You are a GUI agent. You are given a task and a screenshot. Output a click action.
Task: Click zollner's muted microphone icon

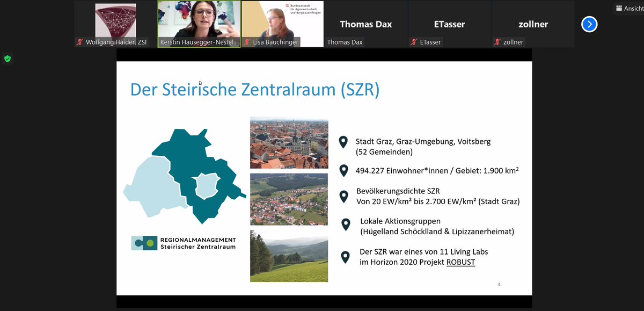point(496,42)
